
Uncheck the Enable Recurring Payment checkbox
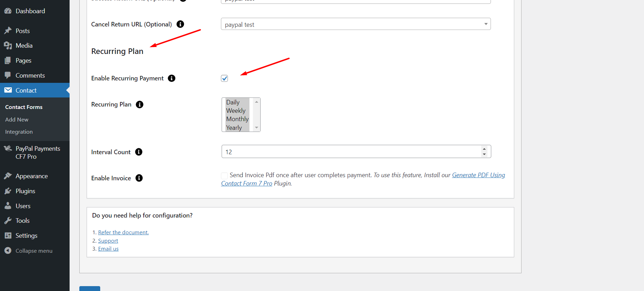pos(224,78)
